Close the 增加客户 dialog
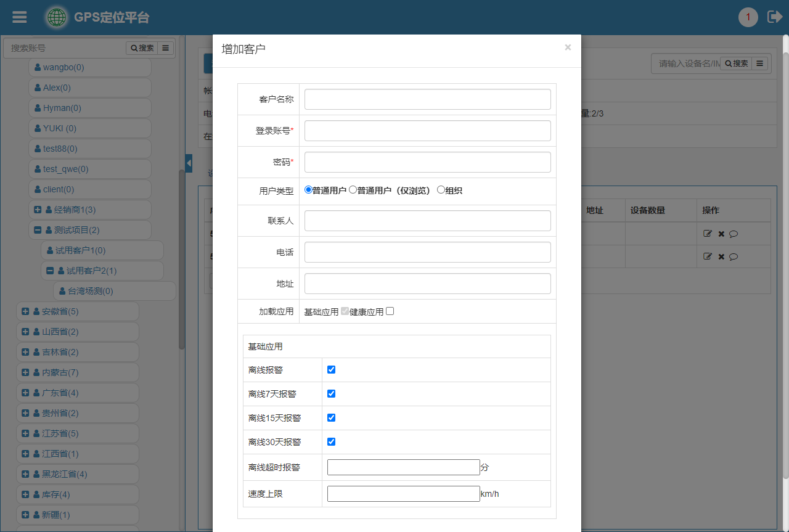The image size is (789, 532). click(568, 47)
